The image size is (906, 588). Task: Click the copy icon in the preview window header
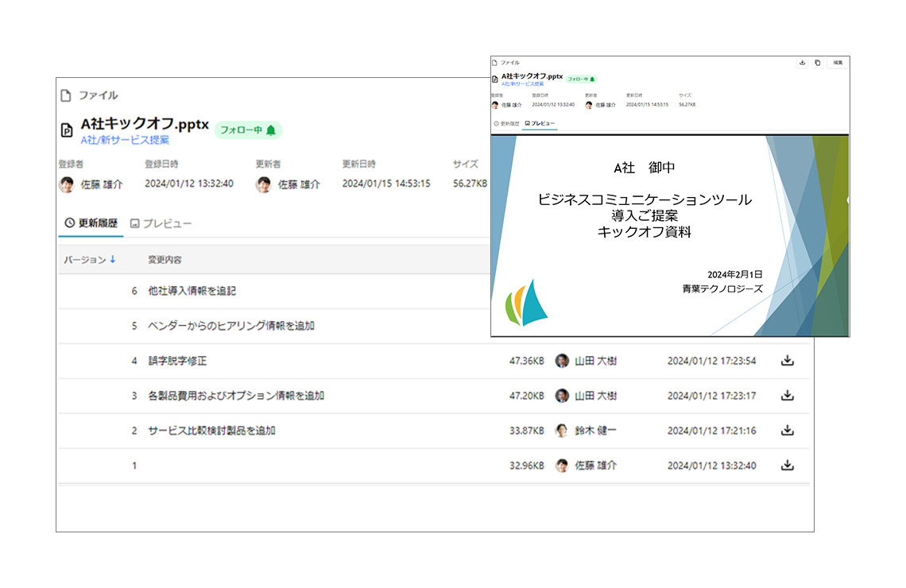(x=817, y=63)
